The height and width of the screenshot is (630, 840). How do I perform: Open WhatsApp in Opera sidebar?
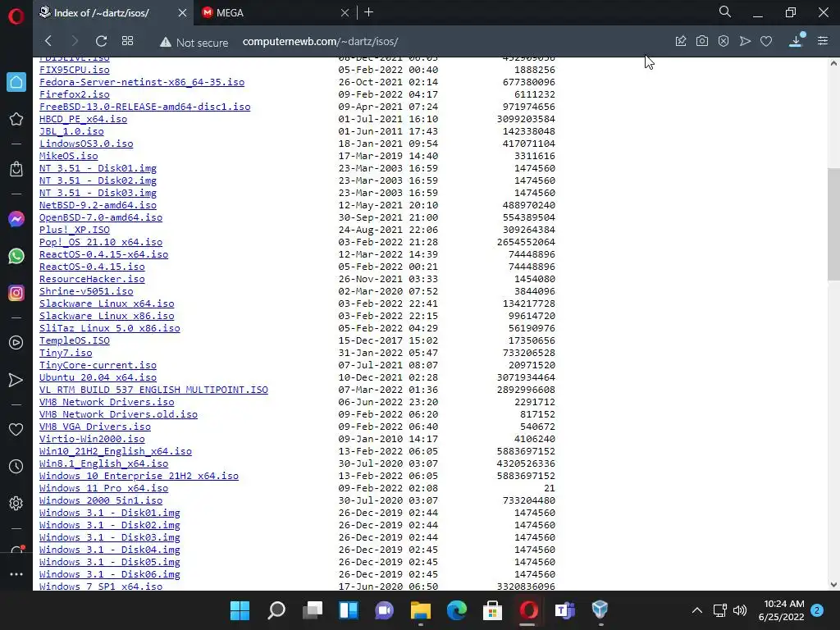[16, 256]
